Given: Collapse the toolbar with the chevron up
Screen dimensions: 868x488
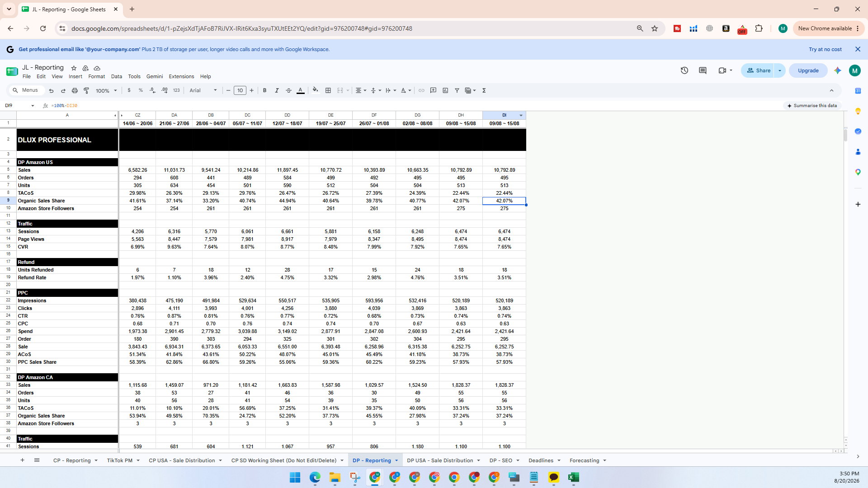Looking at the screenshot, I should pyautogui.click(x=831, y=90).
